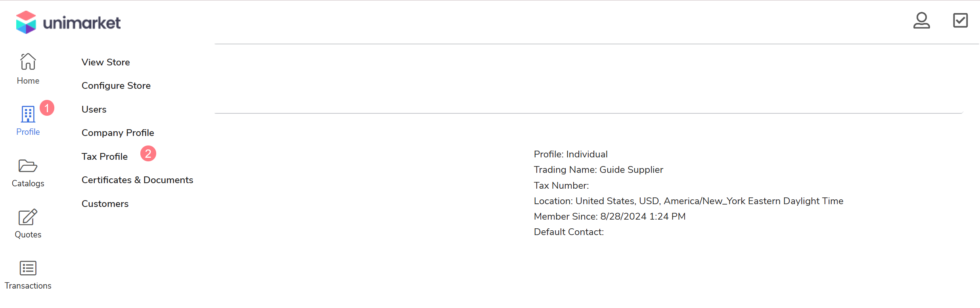Image resolution: width=980 pixels, height=308 pixels.
Task: Click the red badge numbered 1
Action: point(47,108)
